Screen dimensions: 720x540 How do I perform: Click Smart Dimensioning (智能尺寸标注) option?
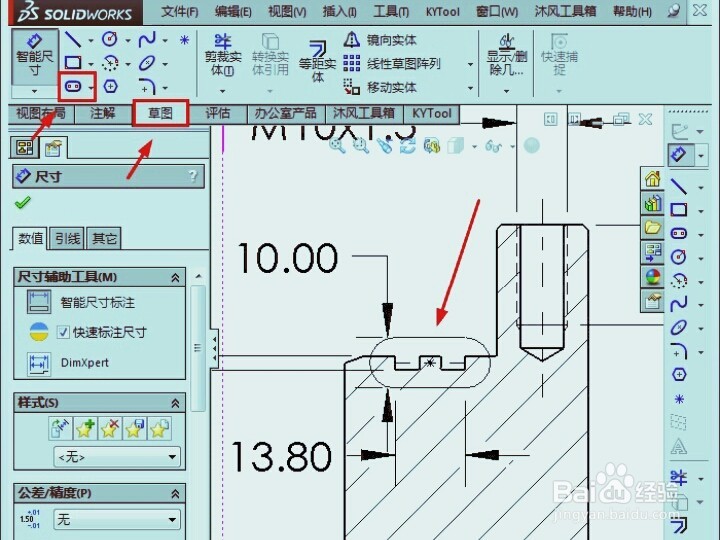(x=81, y=302)
